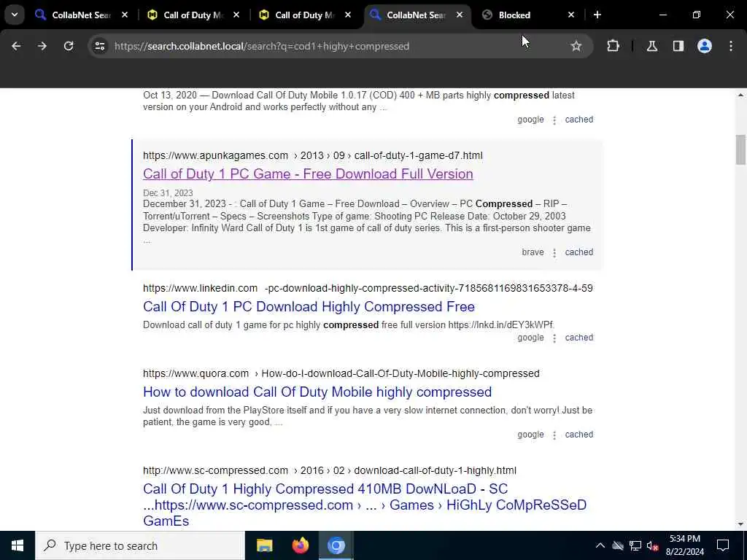Bookmark this page with the star
The height and width of the screenshot is (560, 747).
[576, 46]
